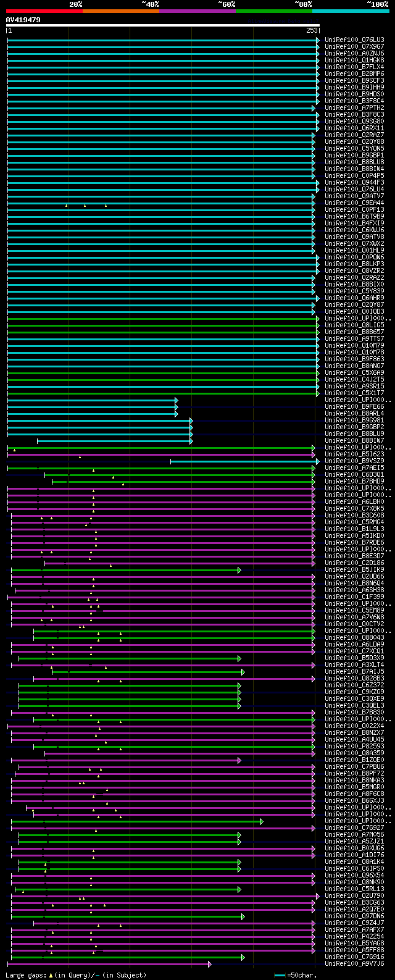
Task: Click the white query length bar
Action: coord(163,25)
